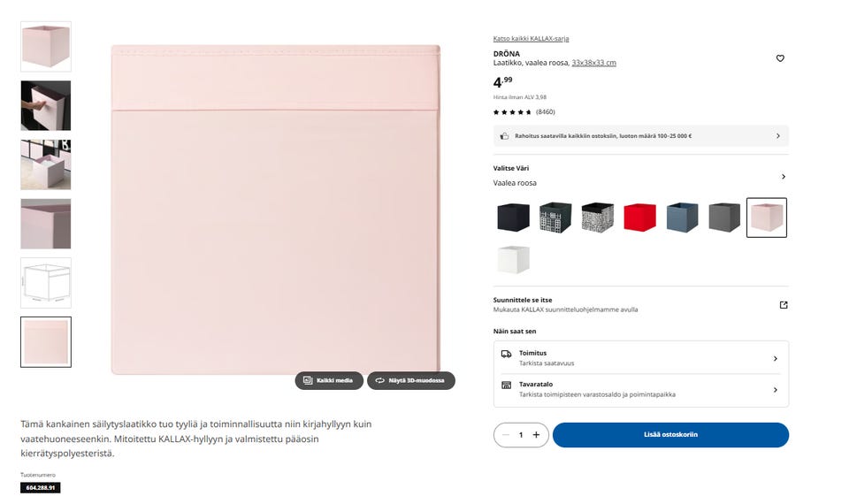Open the external link icon beside Suunnittele se itse
849x504 pixels.
click(783, 305)
